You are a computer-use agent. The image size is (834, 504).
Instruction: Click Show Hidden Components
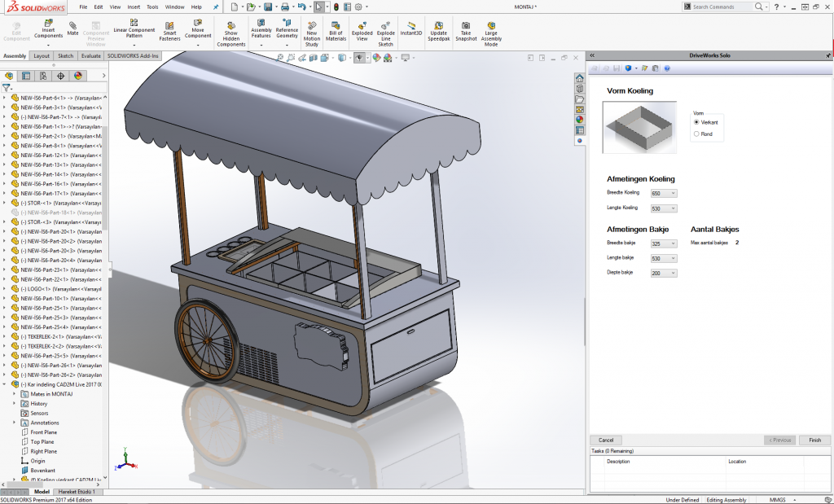(x=230, y=34)
